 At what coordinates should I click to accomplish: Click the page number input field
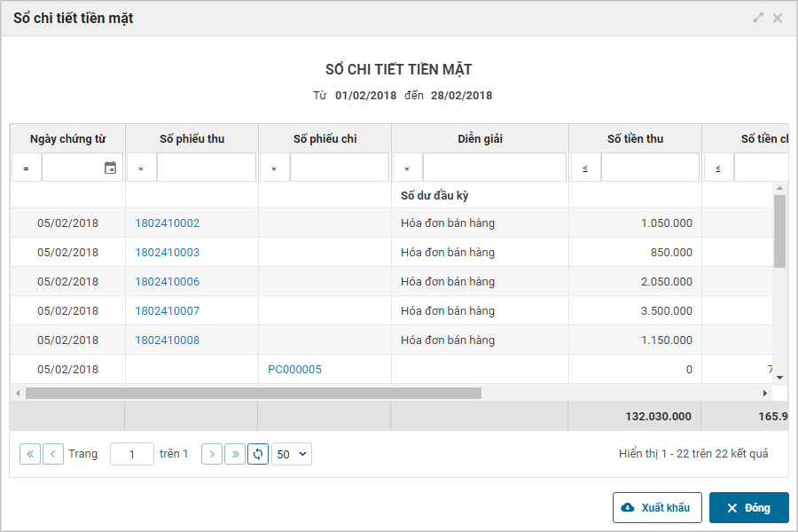click(x=132, y=454)
